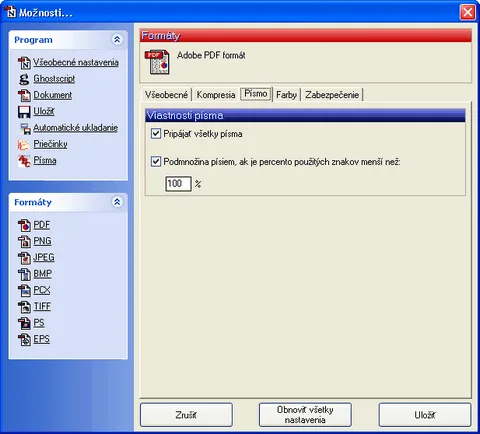The height and width of the screenshot is (434, 480).
Task: Select the PNG format link
Action: coord(42,241)
